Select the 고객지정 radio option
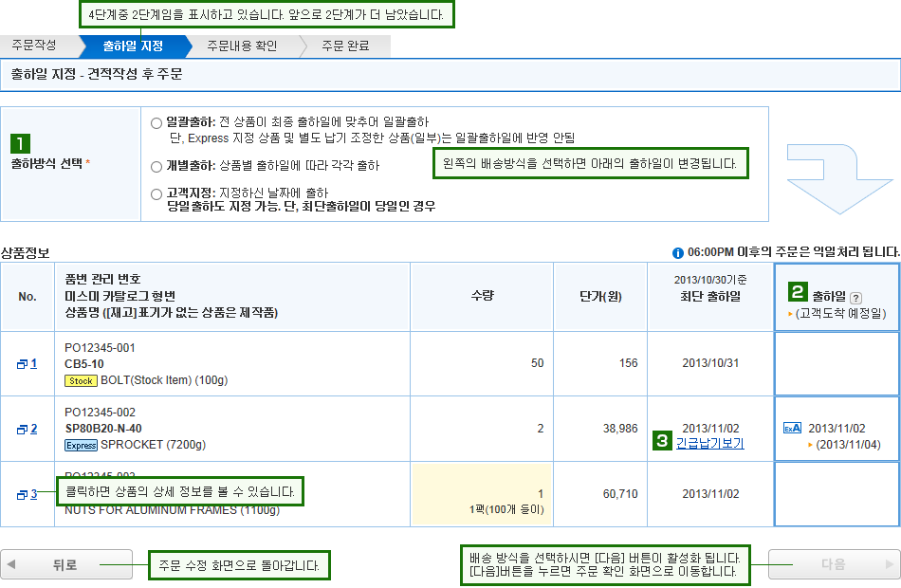This screenshot has width=901, height=588. 156,194
